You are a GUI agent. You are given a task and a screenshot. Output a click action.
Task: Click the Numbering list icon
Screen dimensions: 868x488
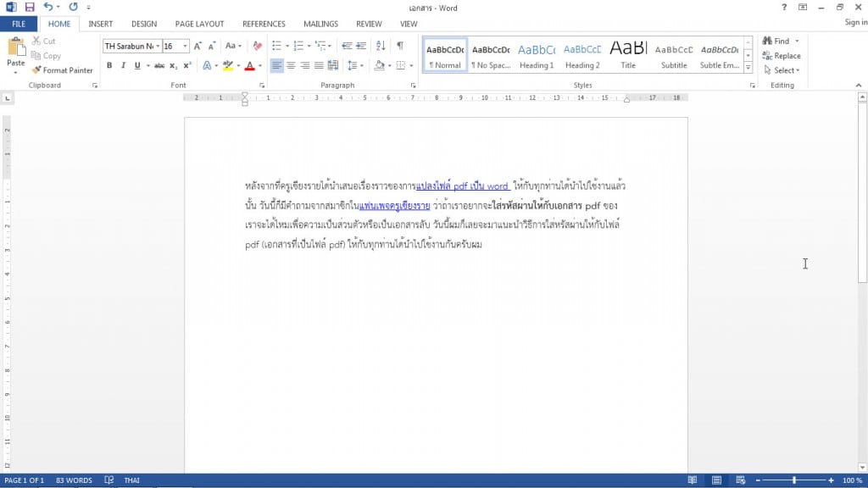pos(298,46)
